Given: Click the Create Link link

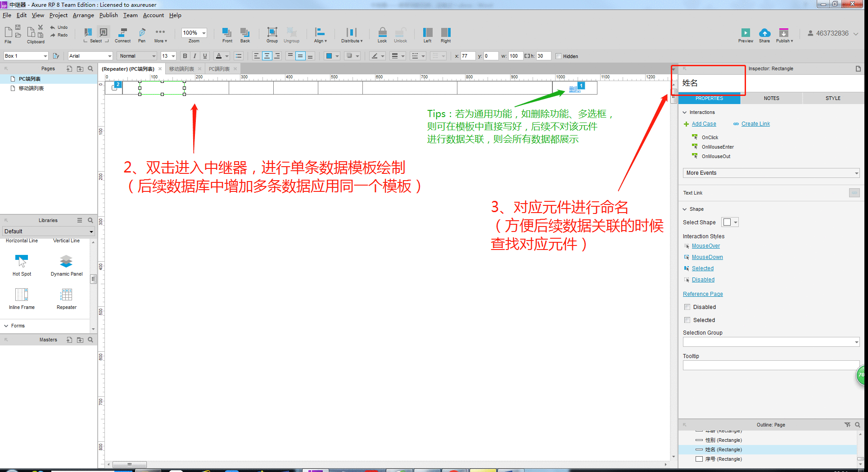Looking at the screenshot, I should [x=755, y=124].
